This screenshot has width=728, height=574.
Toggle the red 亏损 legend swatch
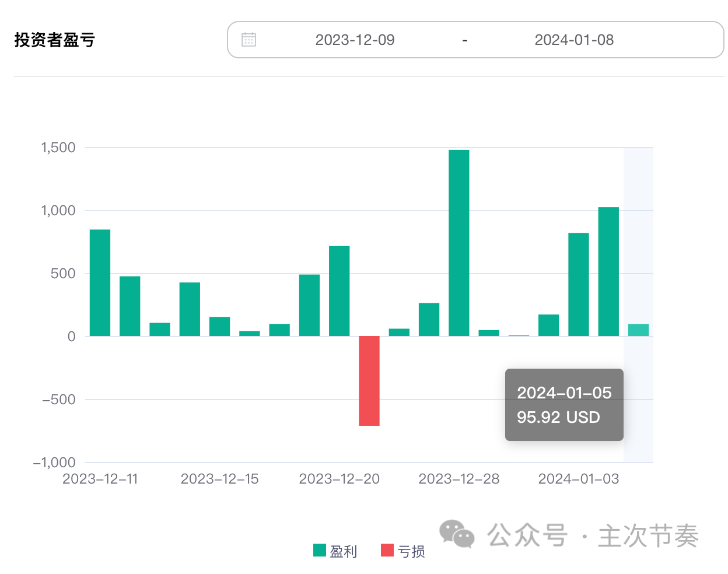point(387,550)
